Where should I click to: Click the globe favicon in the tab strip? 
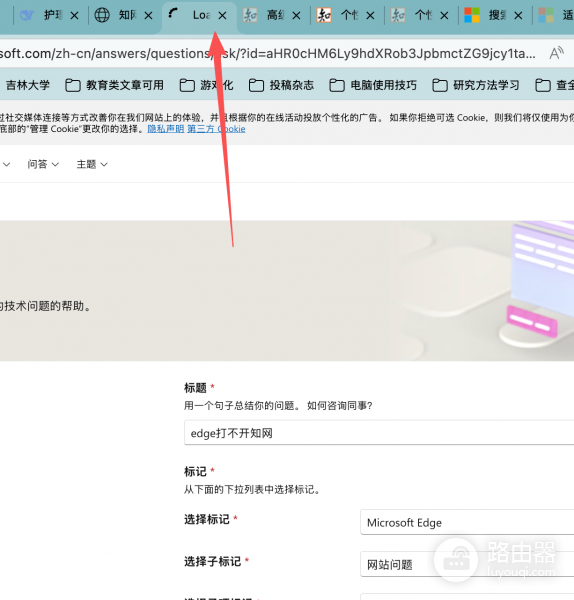click(102, 15)
